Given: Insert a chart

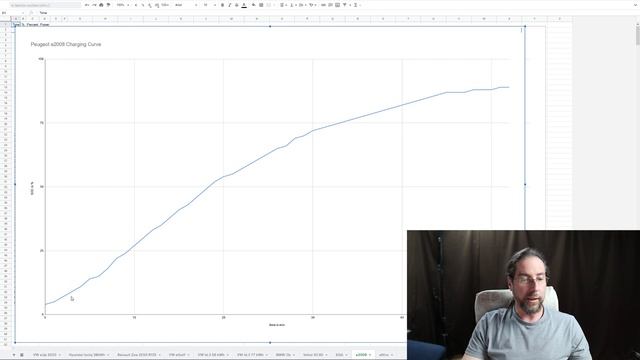Looking at the screenshot, I should tap(338, 5).
